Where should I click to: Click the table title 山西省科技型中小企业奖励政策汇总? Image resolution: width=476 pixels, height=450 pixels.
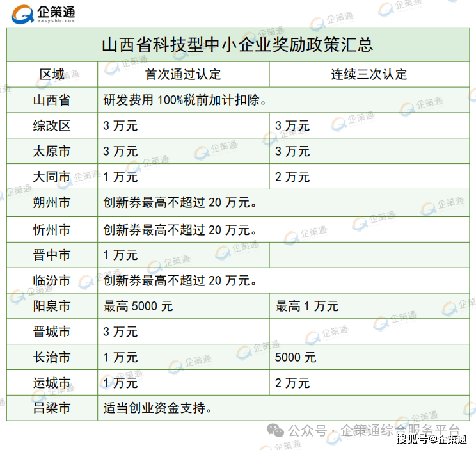coord(237,45)
